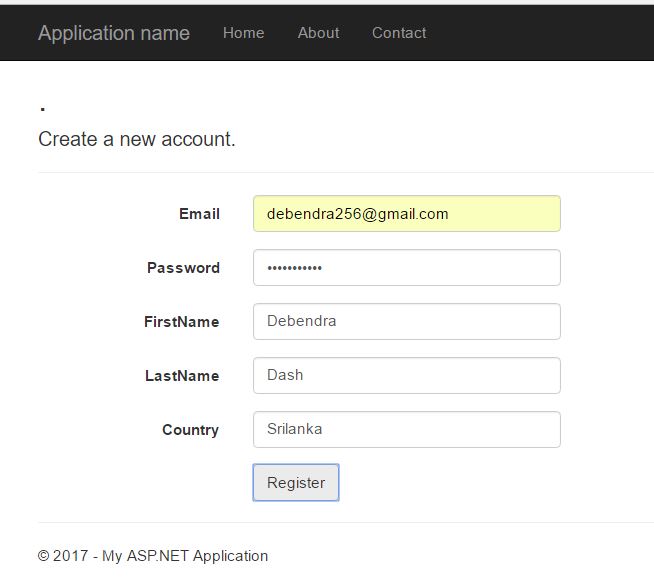654x579 pixels.
Task: Open the Contact nav link
Action: 399,33
